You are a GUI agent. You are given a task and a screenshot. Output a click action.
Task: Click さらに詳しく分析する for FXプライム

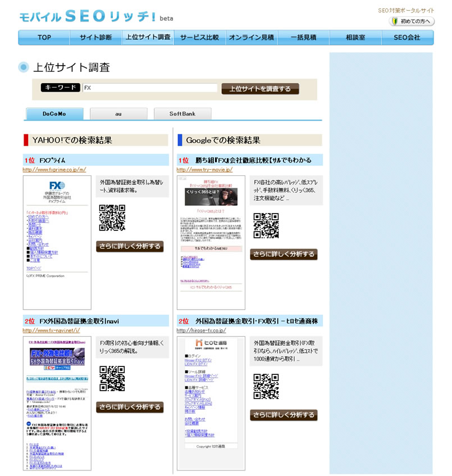[x=130, y=246]
